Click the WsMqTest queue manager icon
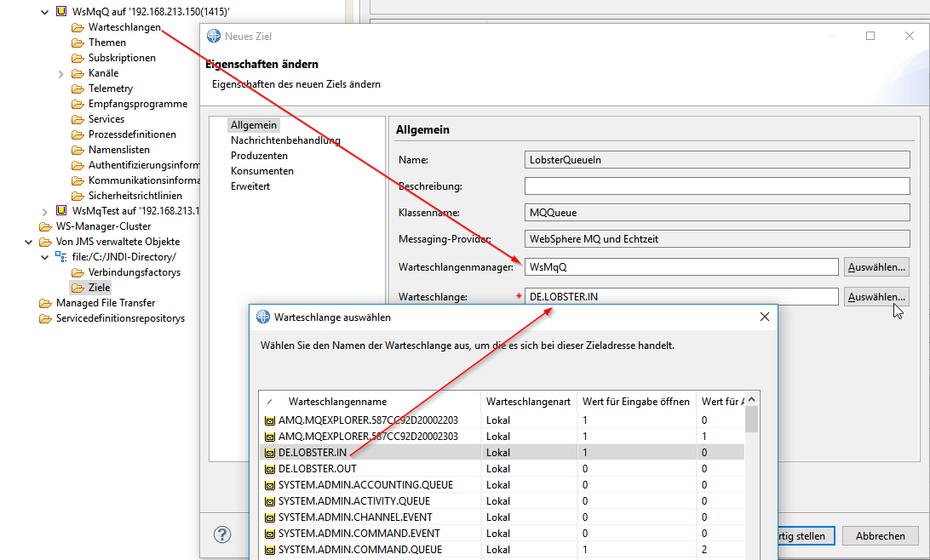 pos(61,210)
